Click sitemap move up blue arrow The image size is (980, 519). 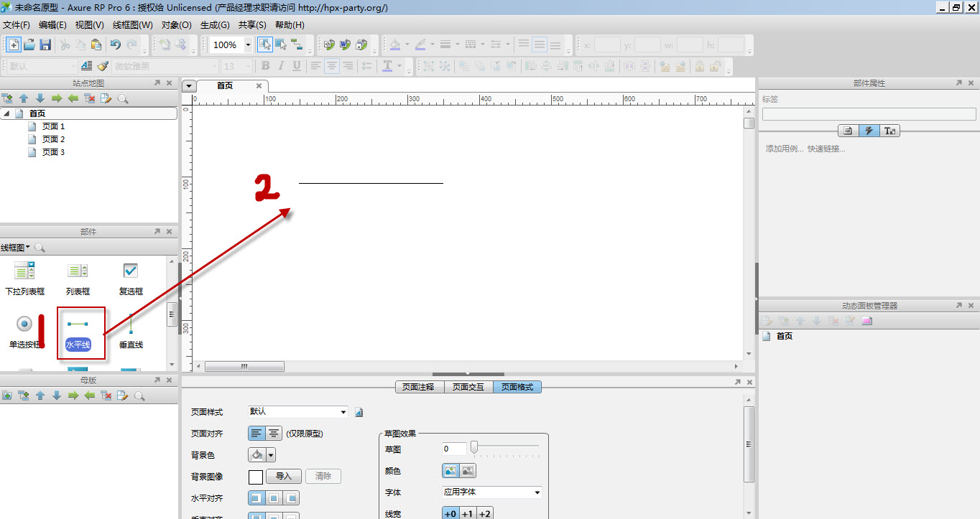24,98
